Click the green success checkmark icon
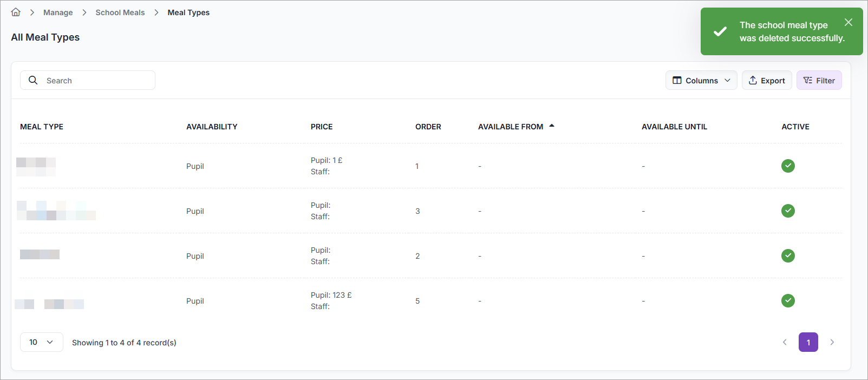Viewport: 868px width, 380px height. 720,31
